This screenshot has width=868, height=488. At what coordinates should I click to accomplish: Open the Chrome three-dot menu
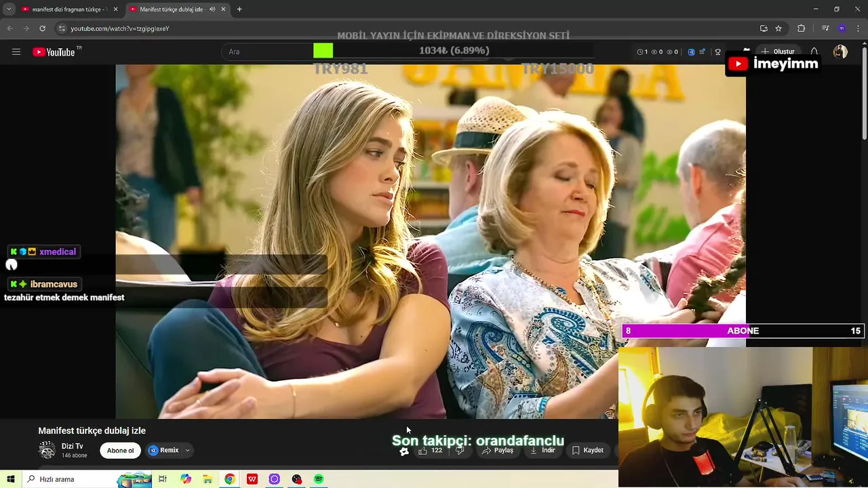tap(859, 28)
